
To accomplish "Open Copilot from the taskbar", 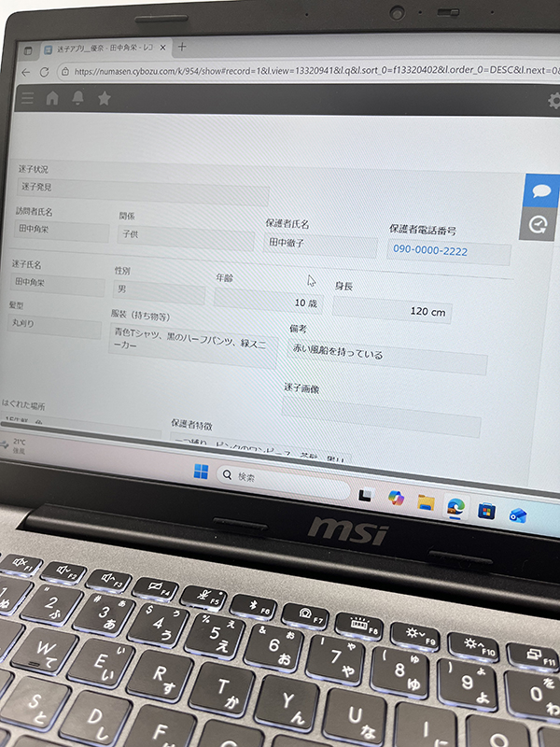I will (x=396, y=497).
